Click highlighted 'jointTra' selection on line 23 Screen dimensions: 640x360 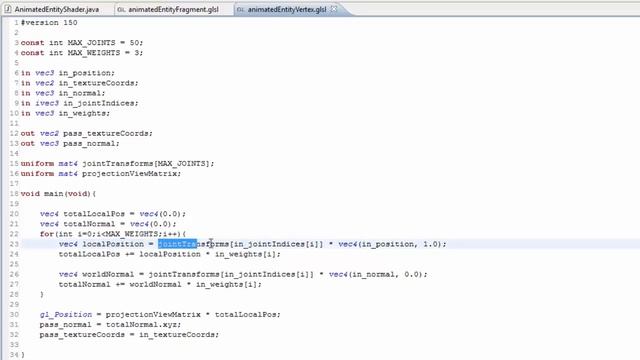tap(178, 244)
